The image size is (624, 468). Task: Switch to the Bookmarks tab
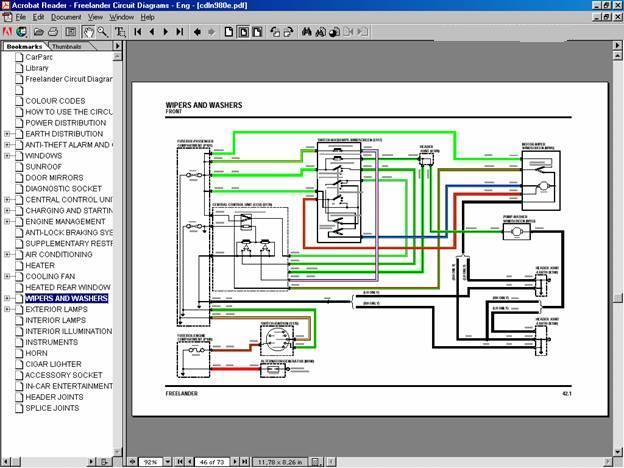tap(24, 46)
